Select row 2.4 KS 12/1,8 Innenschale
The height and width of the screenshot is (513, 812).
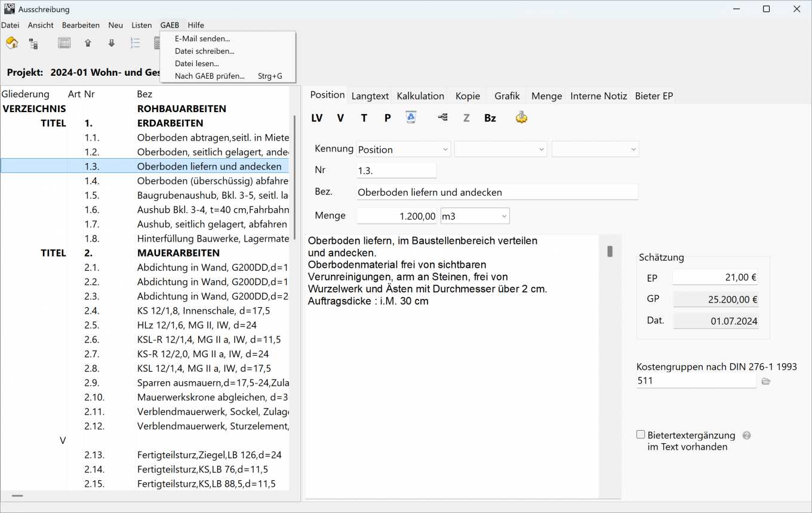pyautogui.click(x=203, y=311)
